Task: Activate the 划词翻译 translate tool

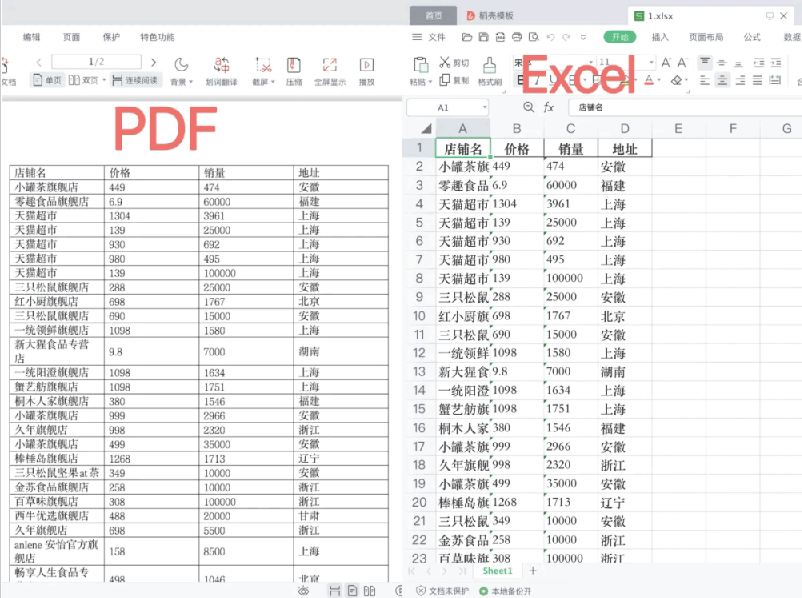Action: click(221, 65)
